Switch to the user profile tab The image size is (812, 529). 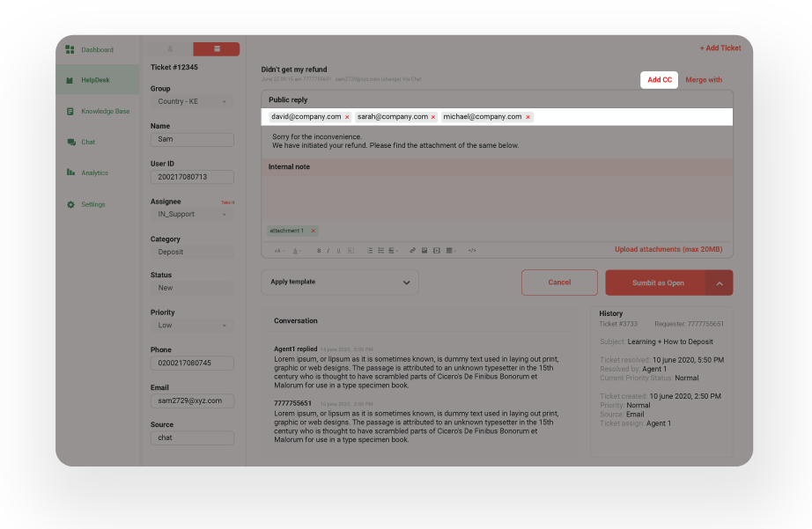[169, 49]
